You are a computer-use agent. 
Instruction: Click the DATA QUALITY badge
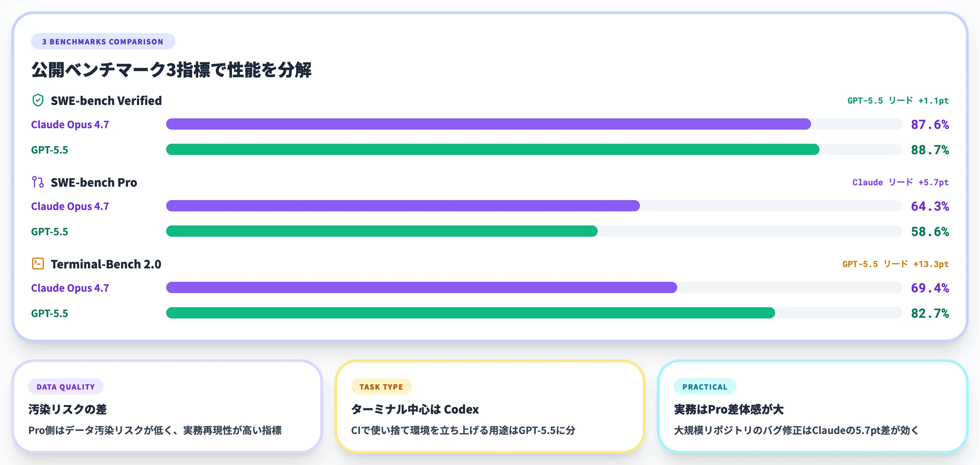coord(65,386)
